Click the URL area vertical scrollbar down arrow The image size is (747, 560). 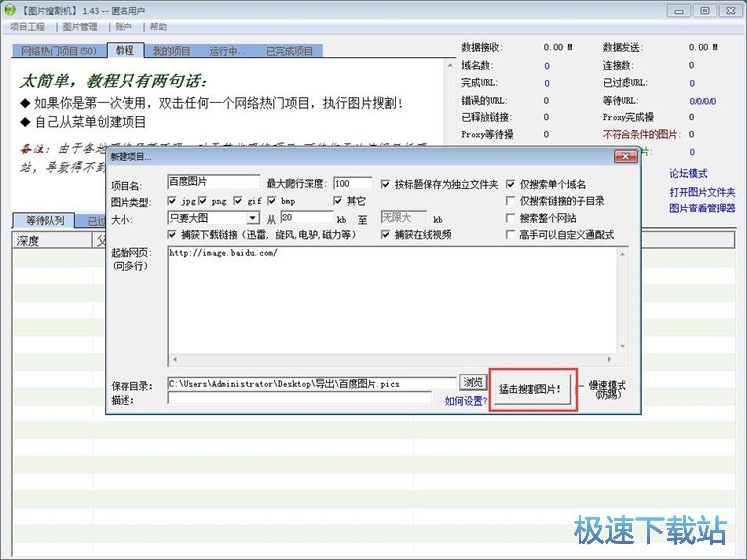pyautogui.click(x=622, y=346)
